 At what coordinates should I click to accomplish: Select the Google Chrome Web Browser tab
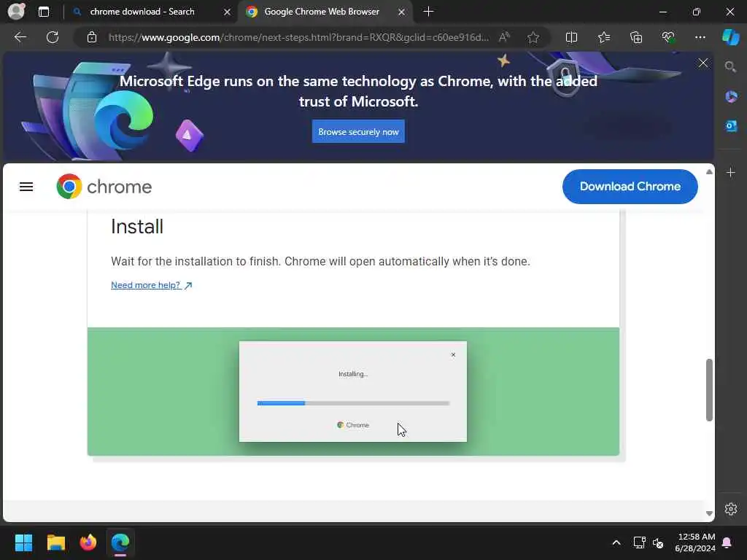click(x=322, y=12)
